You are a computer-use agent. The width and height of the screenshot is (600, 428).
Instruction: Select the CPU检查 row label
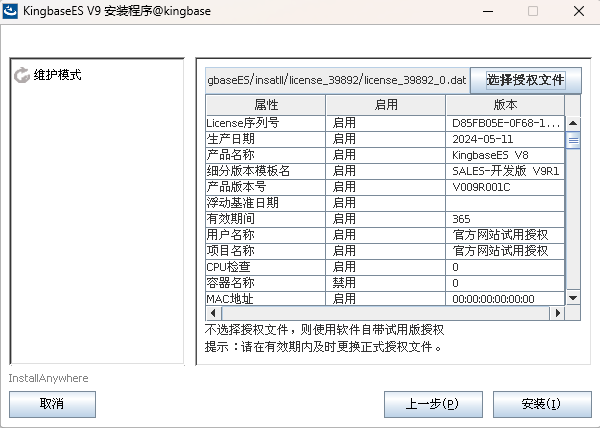[x=228, y=267]
